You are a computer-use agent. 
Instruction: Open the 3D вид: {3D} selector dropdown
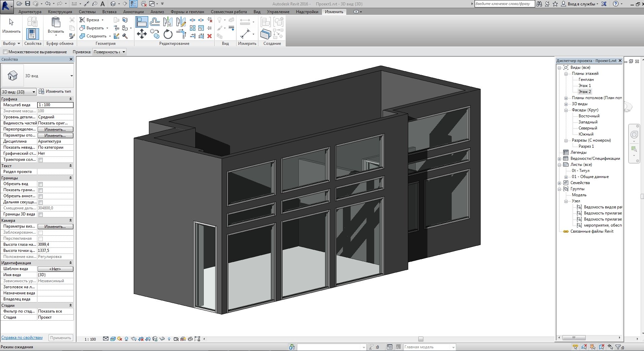pyautogui.click(x=19, y=92)
